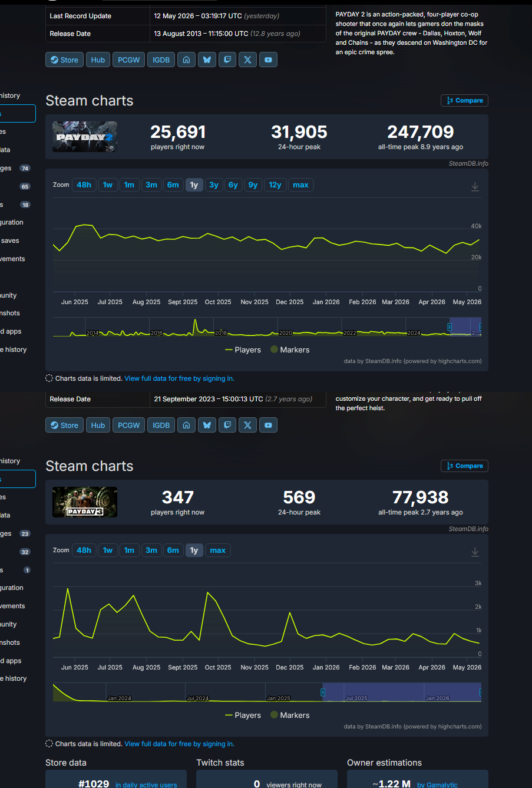Toggle Players series in PAYDAY 3 chart legend

[243, 716]
